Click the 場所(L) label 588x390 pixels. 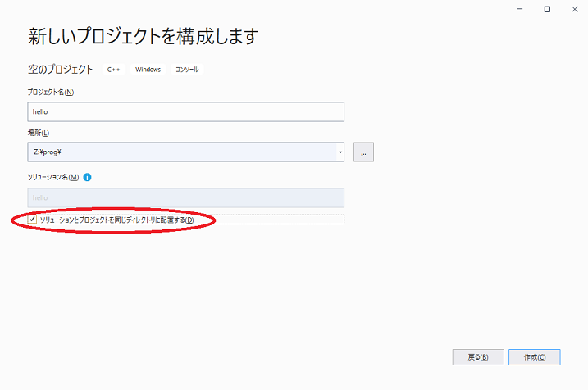[x=39, y=133]
